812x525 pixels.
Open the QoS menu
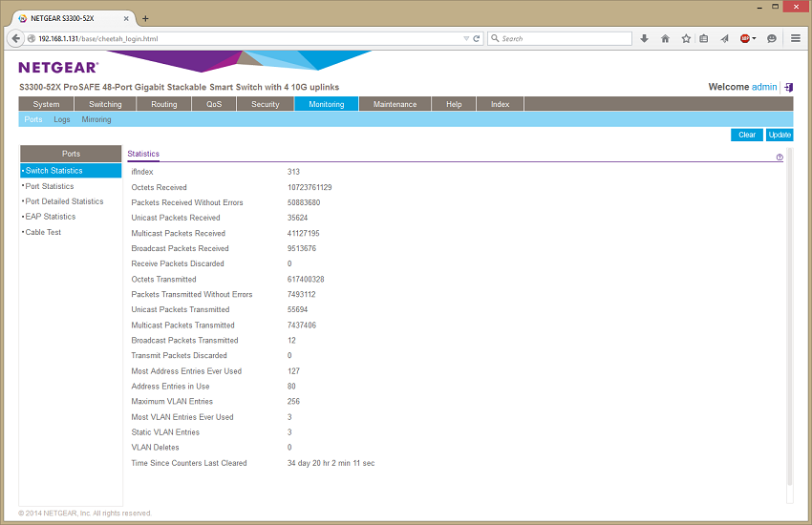[214, 104]
